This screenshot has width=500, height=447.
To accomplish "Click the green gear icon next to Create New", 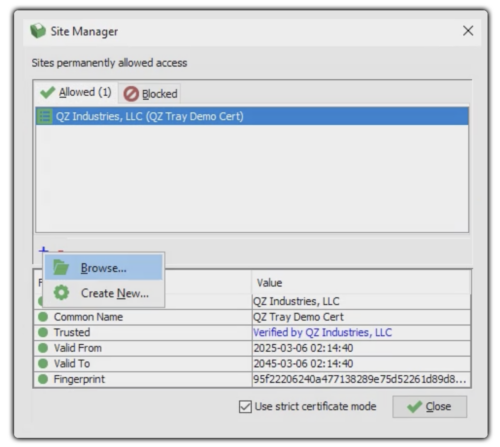I will click(x=61, y=293).
